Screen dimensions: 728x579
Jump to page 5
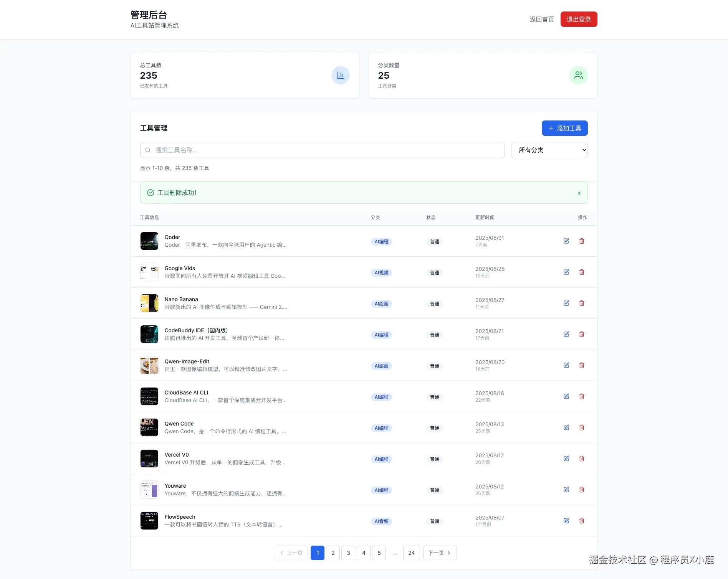379,553
